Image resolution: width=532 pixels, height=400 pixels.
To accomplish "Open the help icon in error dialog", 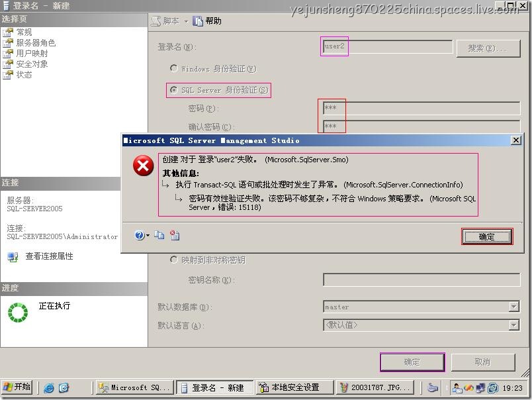I will point(139,235).
